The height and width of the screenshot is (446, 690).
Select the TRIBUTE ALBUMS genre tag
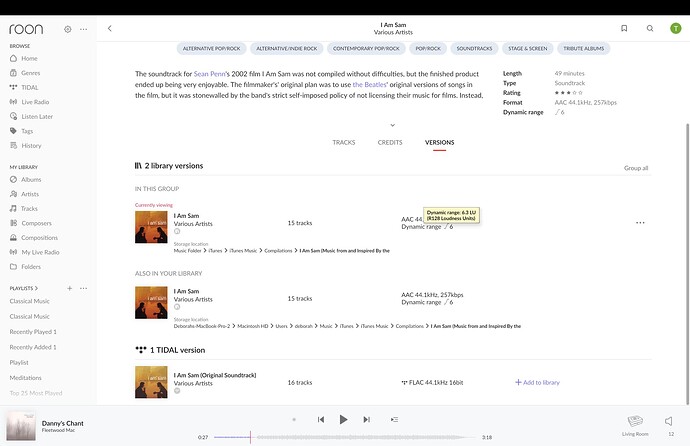[584, 48]
